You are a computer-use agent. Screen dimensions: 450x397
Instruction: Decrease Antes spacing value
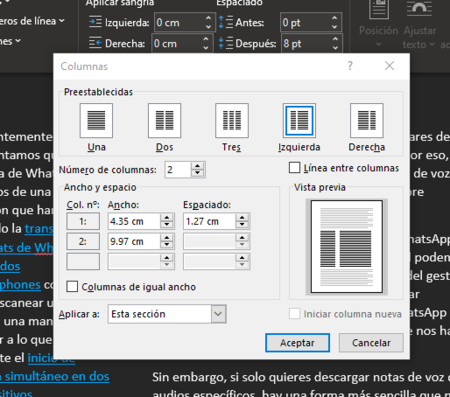pyautogui.click(x=335, y=27)
